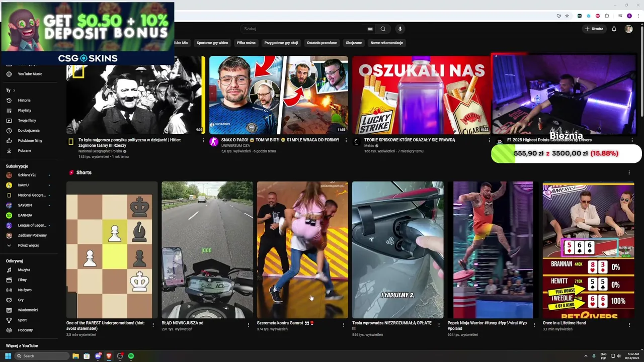Open options menu for SNAX O PAGO video
This screenshot has height=362, width=644.
tap(346, 140)
